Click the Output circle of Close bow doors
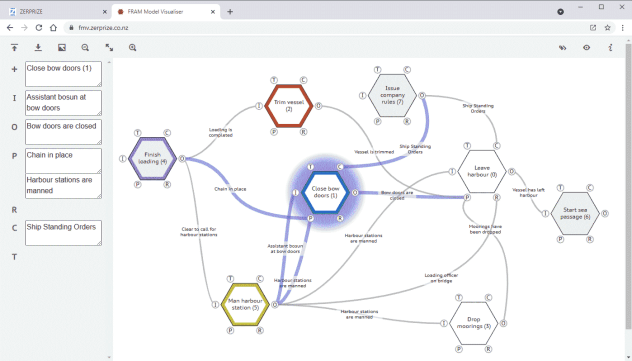 coord(355,193)
